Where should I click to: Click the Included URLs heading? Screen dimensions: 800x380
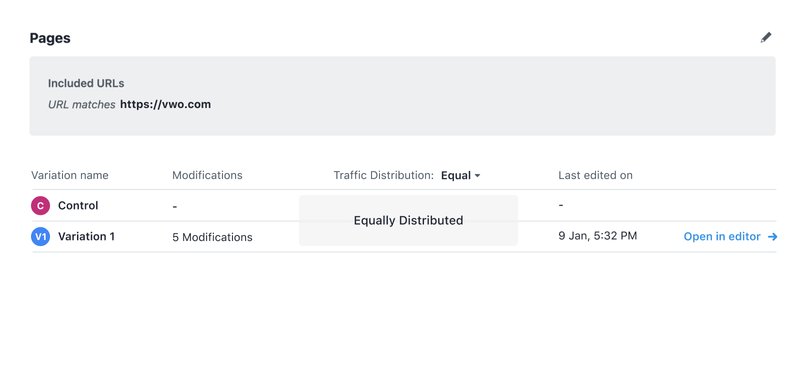86,83
